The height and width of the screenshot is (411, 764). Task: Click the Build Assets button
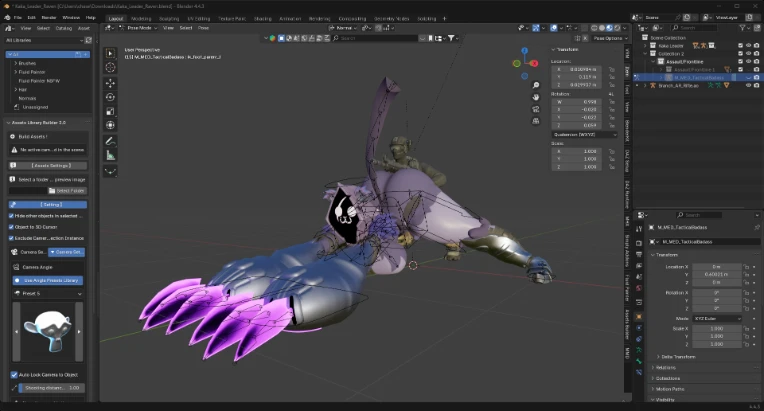(48, 137)
